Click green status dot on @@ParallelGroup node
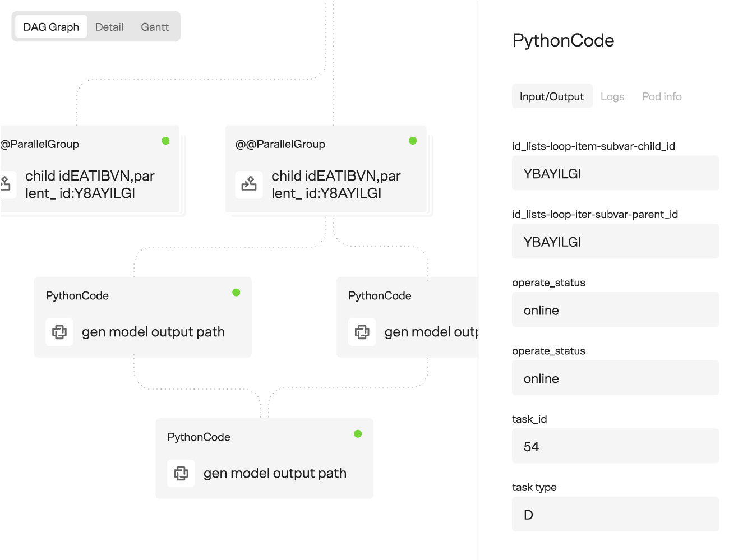The width and height of the screenshot is (752, 560). click(x=413, y=141)
